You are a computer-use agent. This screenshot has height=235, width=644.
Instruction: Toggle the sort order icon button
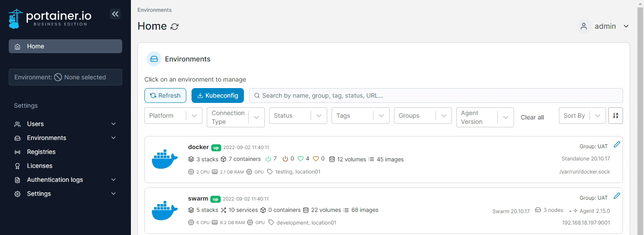pyautogui.click(x=616, y=116)
